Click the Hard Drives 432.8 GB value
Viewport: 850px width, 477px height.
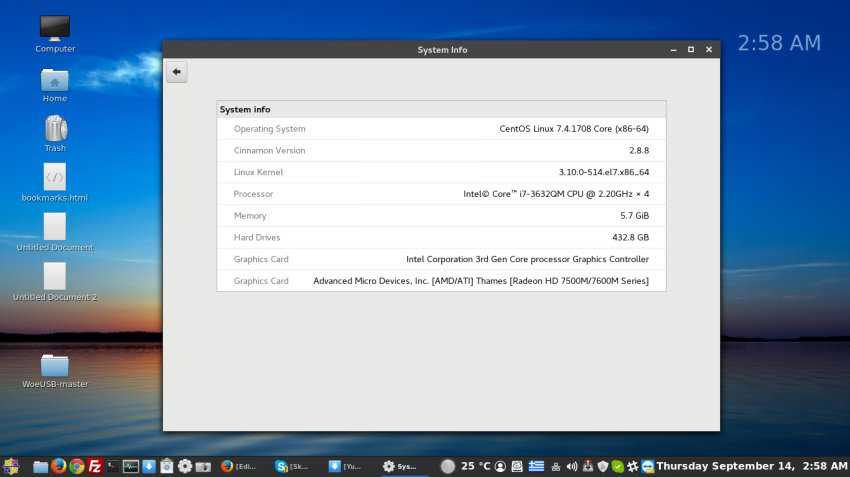tap(630, 237)
